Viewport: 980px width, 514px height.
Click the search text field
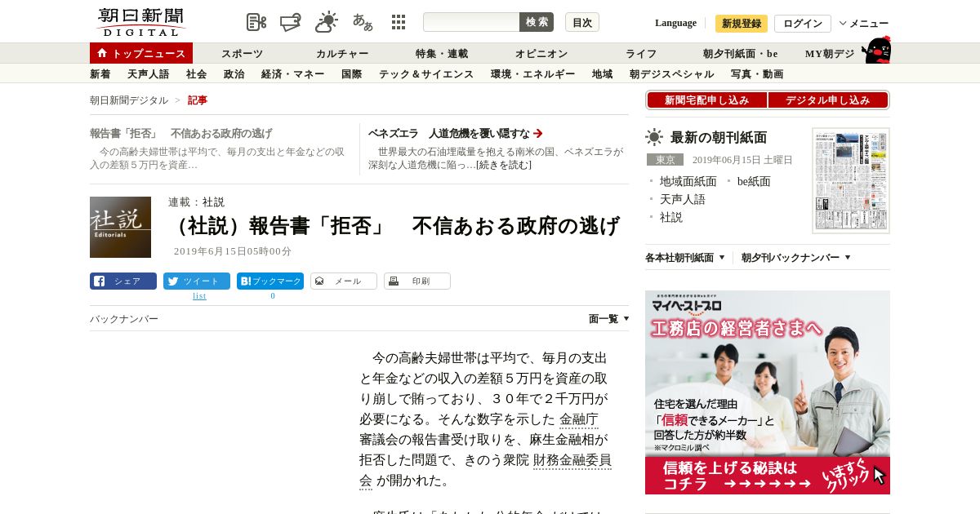471,22
